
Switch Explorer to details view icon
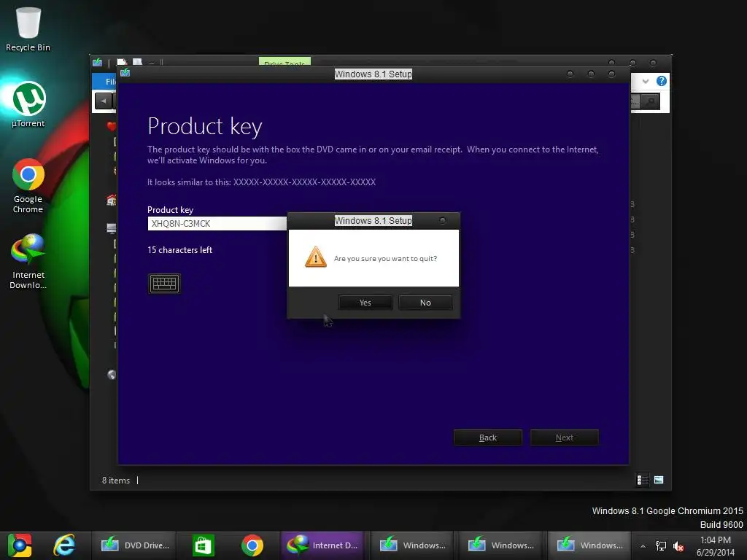pyautogui.click(x=643, y=480)
